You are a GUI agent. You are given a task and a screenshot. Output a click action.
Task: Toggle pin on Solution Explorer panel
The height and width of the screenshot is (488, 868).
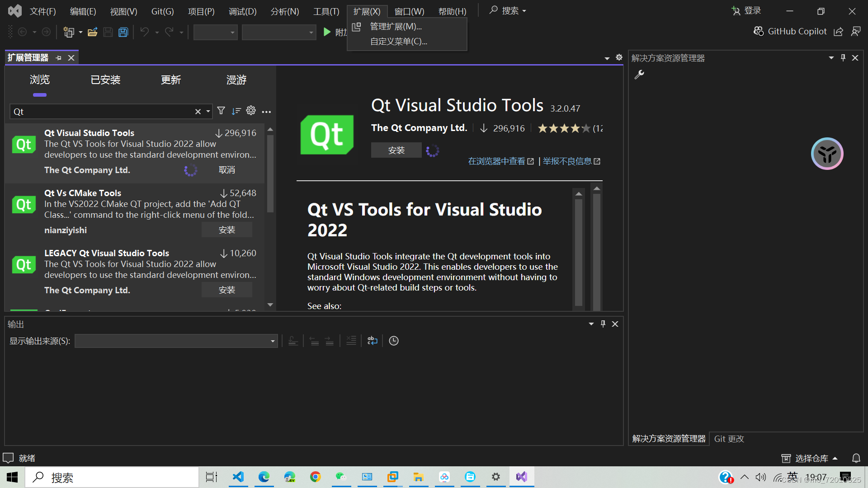843,58
